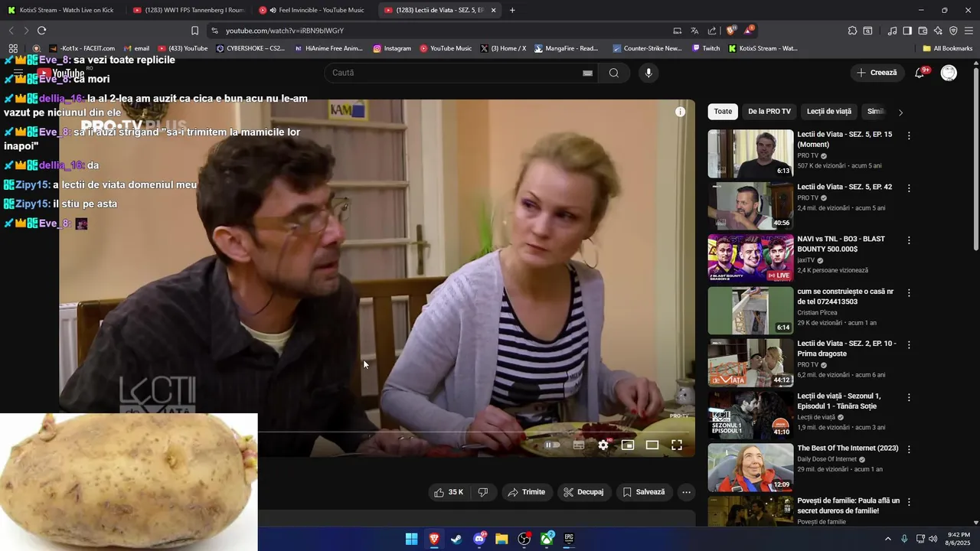Open Brave VPN shield icon
Viewport: 980px width, 551px height.
click(x=953, y=31)
